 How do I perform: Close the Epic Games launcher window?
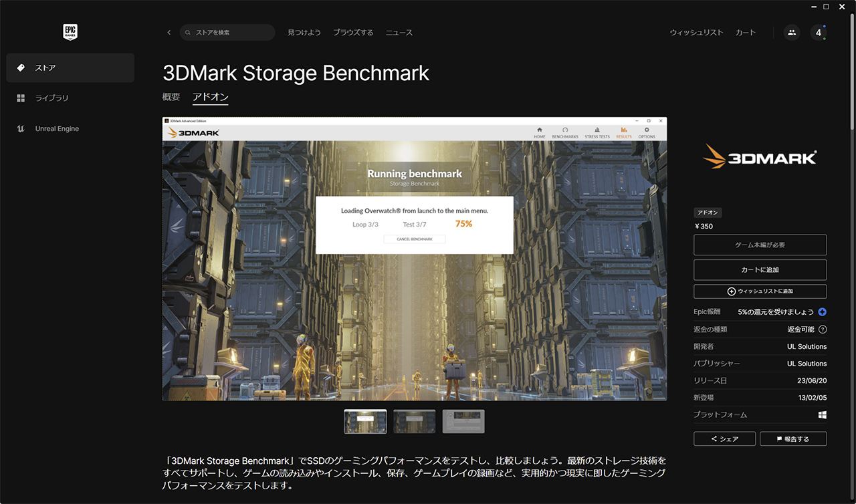(841, 7)
